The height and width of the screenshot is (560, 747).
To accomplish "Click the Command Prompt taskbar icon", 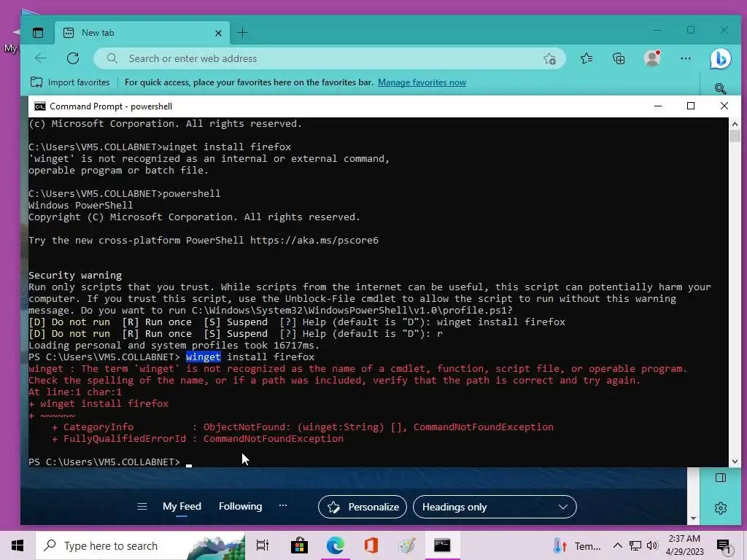I will pos(442,545).
